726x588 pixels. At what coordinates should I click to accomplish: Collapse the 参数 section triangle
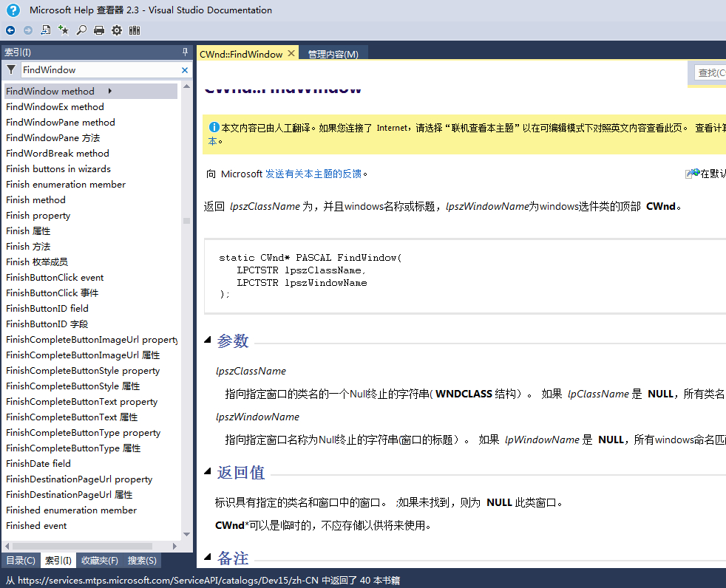208,341
